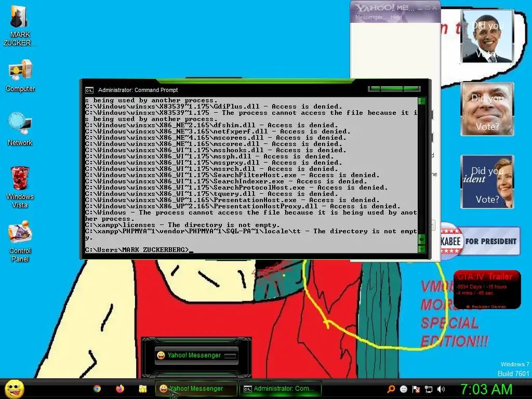
Task: Click the Command Prompt title bar icon
Action: point(89,90)
